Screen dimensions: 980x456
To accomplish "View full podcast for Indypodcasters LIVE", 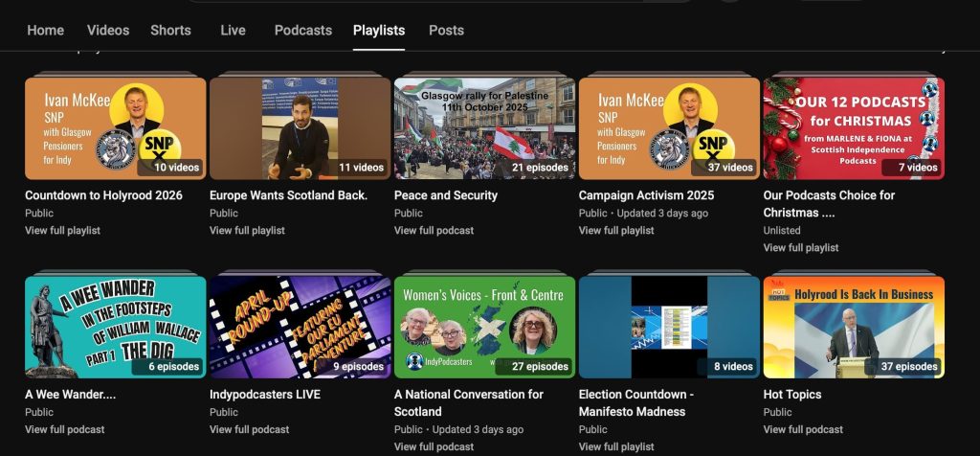I will click(250, 429).
